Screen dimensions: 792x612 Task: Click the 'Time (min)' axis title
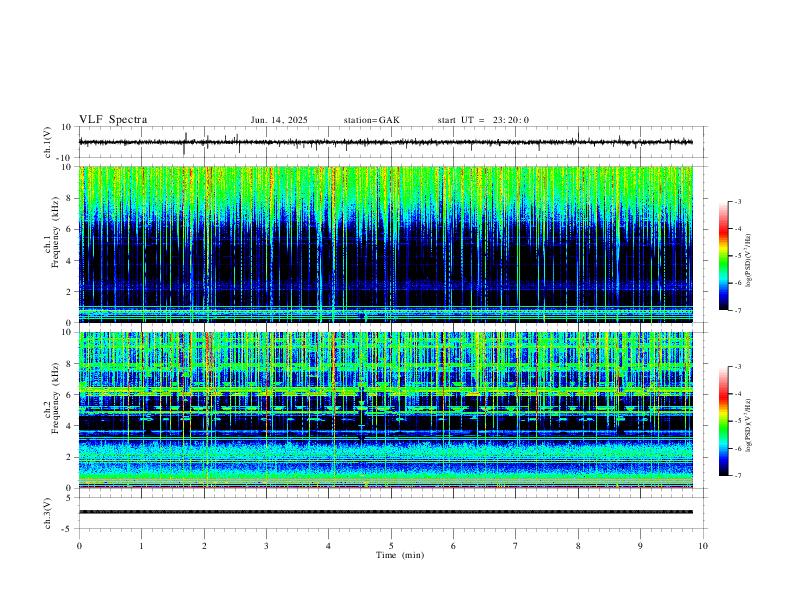[400, 555]
